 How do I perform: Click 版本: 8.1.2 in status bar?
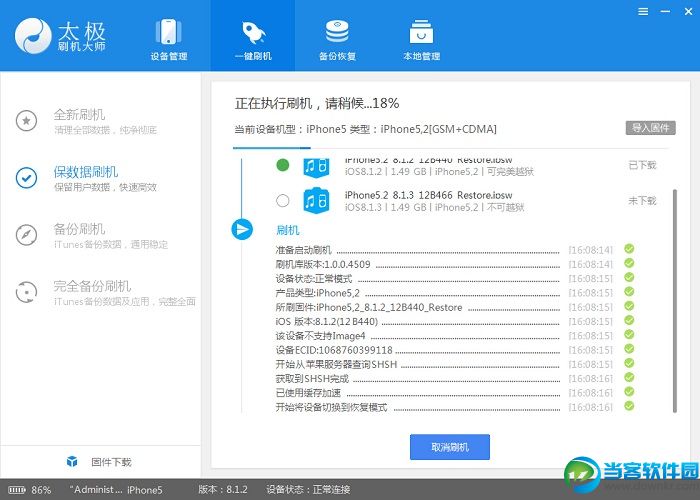[222, 490]
